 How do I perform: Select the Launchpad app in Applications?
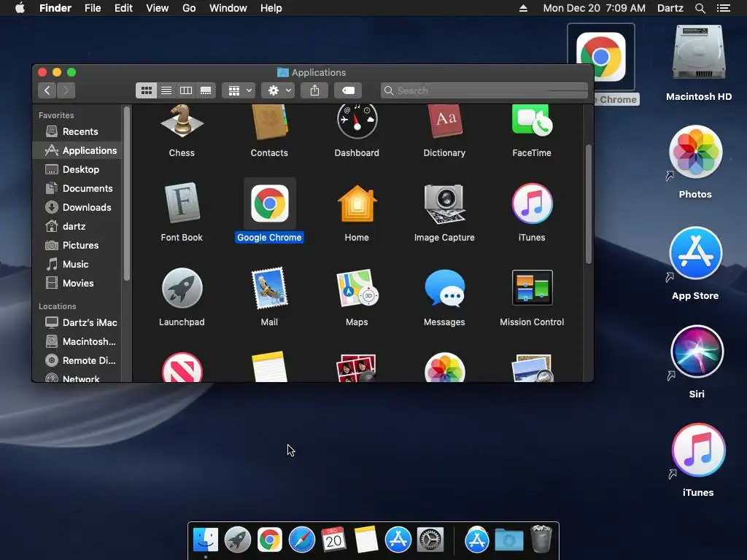(182, 288)
